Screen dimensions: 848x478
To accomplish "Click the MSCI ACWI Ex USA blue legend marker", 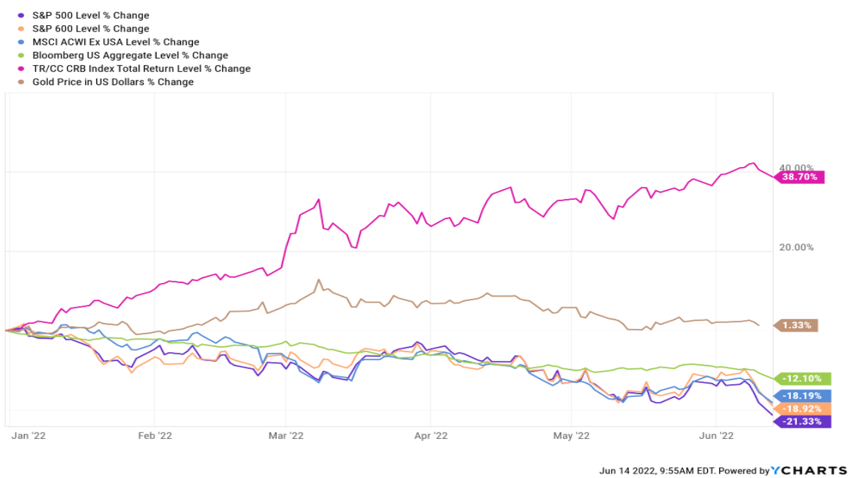I will (10, 42).
